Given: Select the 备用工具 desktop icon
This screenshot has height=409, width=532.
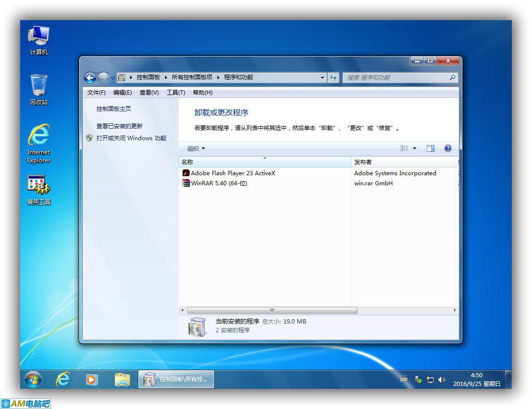Looking at the screenshot, I should [39, 190].
